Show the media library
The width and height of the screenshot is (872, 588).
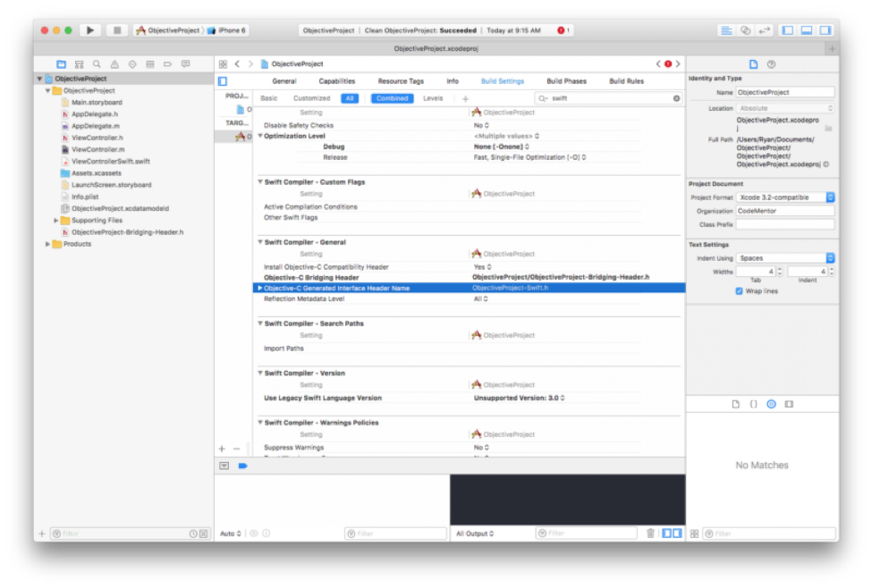click(x=789, y=404)
